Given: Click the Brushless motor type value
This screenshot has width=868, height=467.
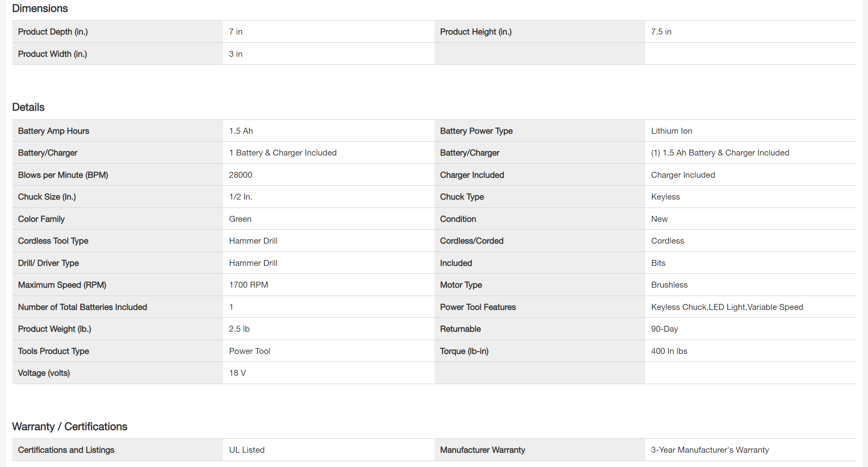Looking at the screenshot, I should [x=669, y=285].
